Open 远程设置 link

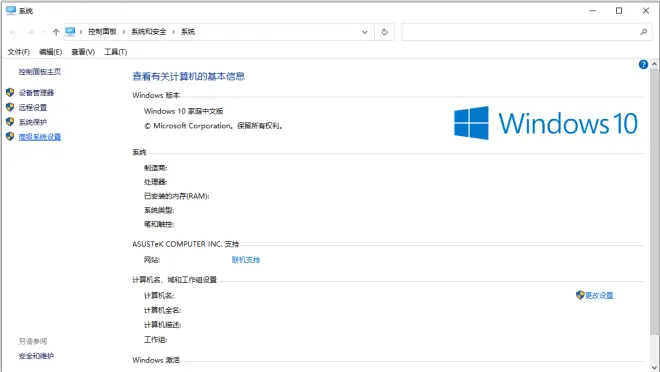coord(33,107)
